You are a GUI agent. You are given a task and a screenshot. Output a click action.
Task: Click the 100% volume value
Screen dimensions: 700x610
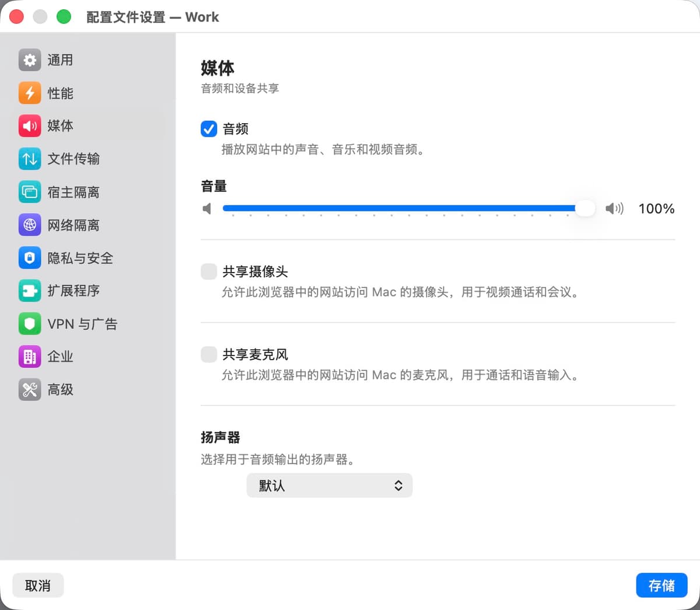(656, 208)
